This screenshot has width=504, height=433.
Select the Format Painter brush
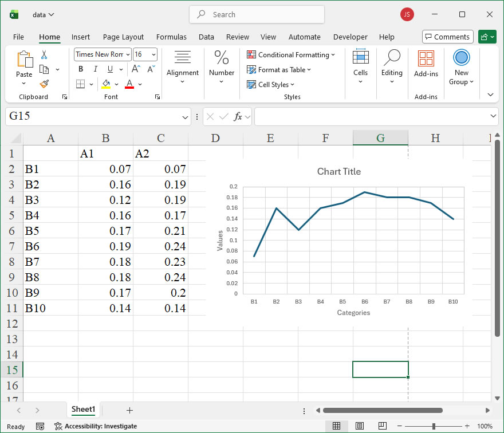[x=44, y=84]
